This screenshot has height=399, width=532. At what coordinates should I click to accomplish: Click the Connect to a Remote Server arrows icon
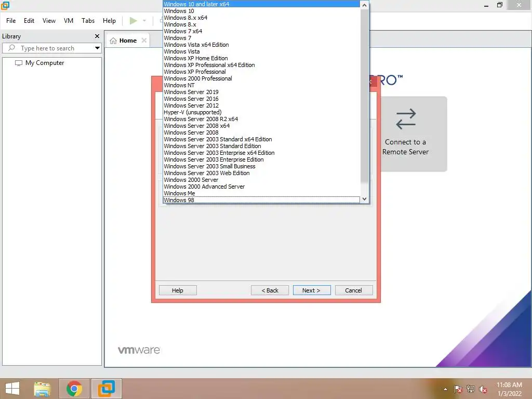coord(406,119)
